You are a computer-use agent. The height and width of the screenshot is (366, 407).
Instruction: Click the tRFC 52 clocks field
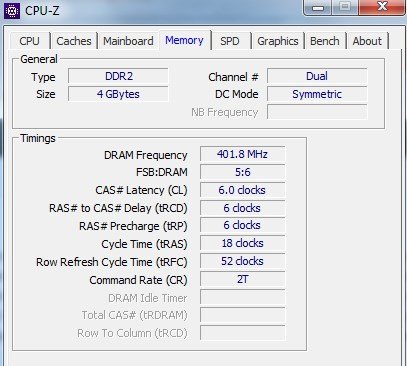(x=242, y=261)
